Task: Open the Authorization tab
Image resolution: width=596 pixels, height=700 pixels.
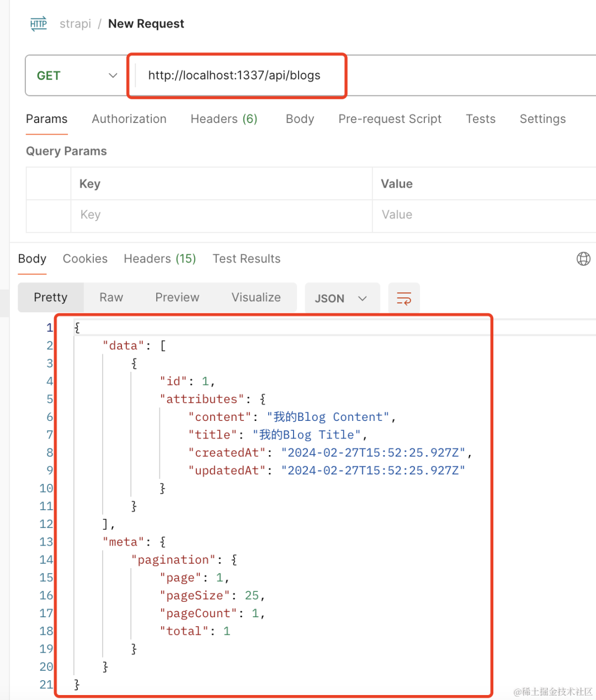Action: (129, 119)
